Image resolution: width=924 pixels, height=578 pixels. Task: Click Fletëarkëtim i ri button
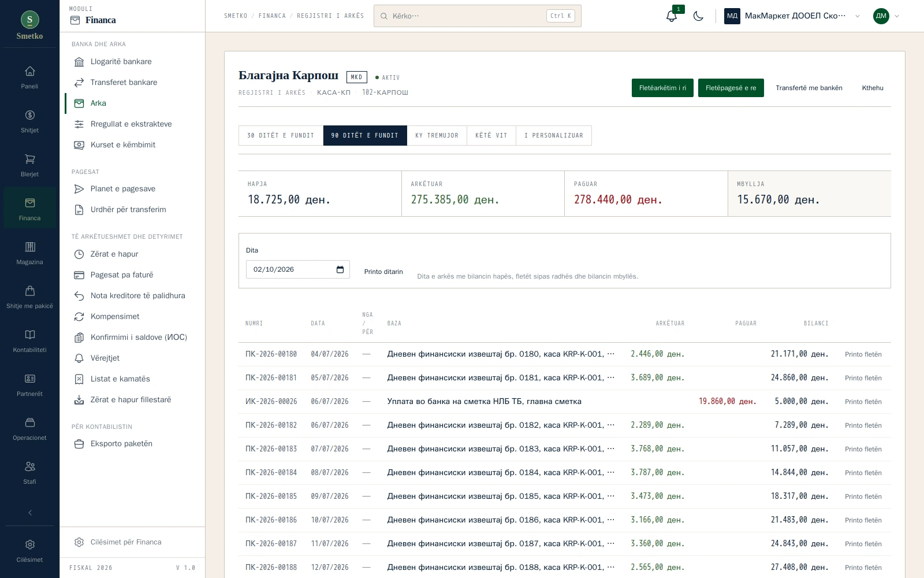pyautogui.click(x=662, y=88)
